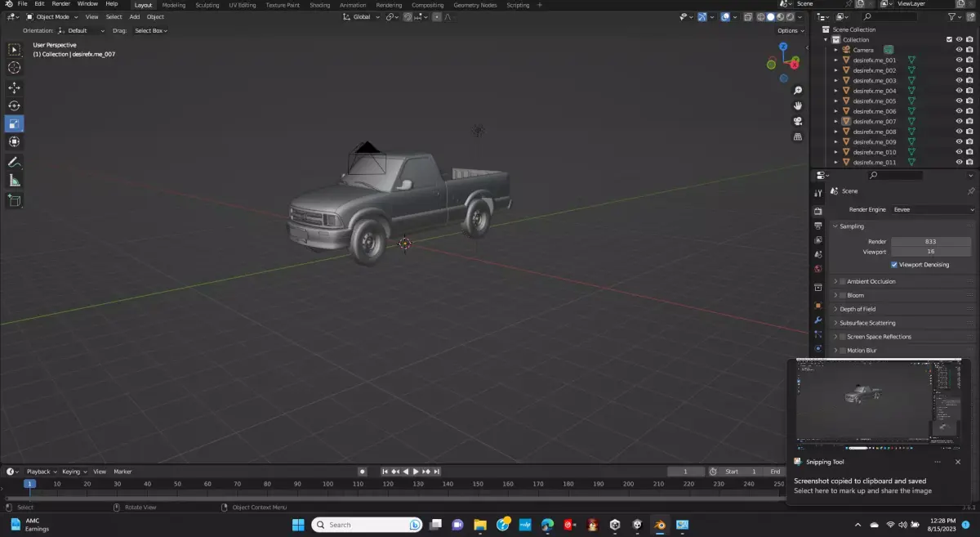Click the Viewport samples 16 field
This screenshot has height=537, width=980.
coord(931,252)
